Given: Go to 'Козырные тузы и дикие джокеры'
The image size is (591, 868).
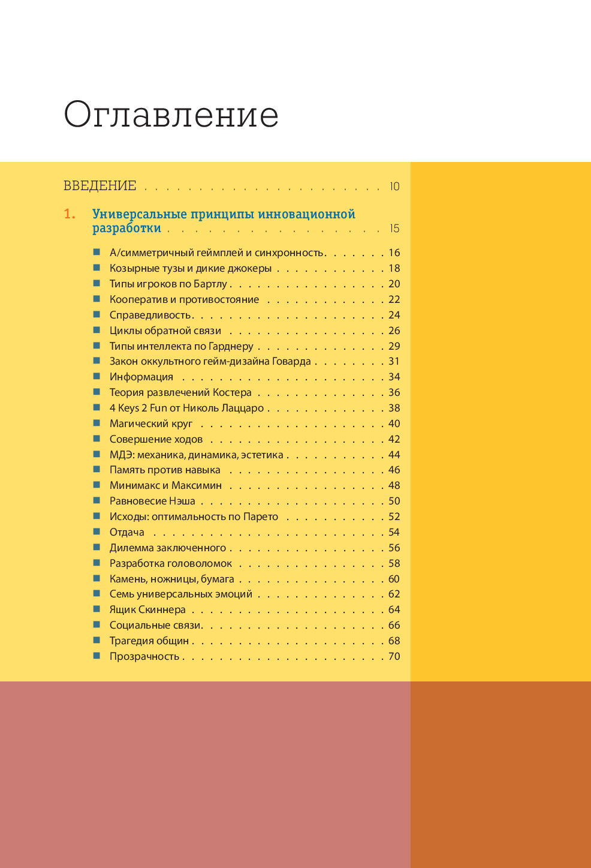Looking at the screenshot, I should tap(190, 268).
